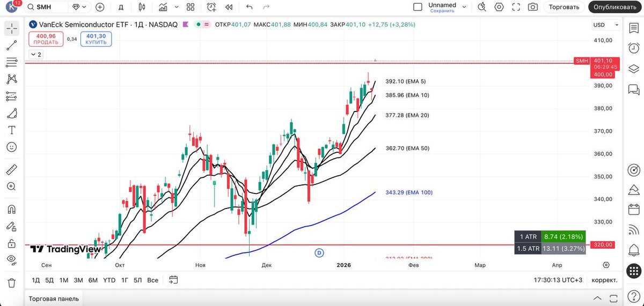The image size is (644, 306).
Task: Take a chart snapshot with the camera
Action: coord(532,7)
